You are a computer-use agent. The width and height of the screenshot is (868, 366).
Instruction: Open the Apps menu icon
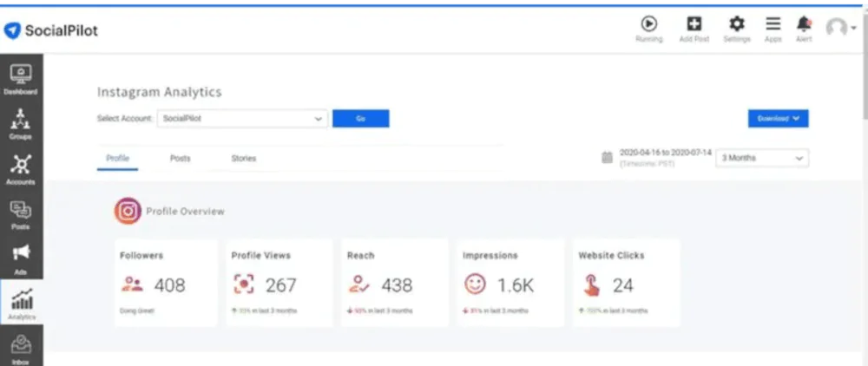[x=773, y=29]
